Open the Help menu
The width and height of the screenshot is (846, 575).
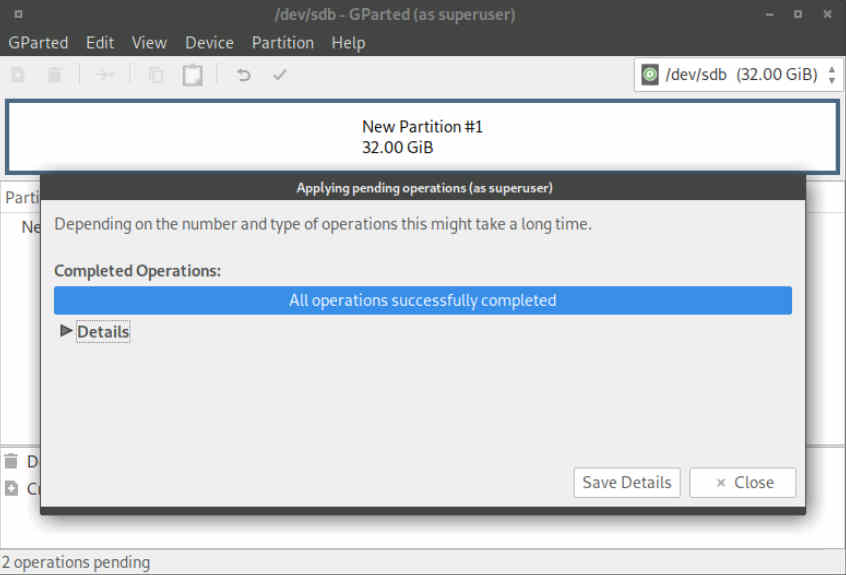click(348, 43)
